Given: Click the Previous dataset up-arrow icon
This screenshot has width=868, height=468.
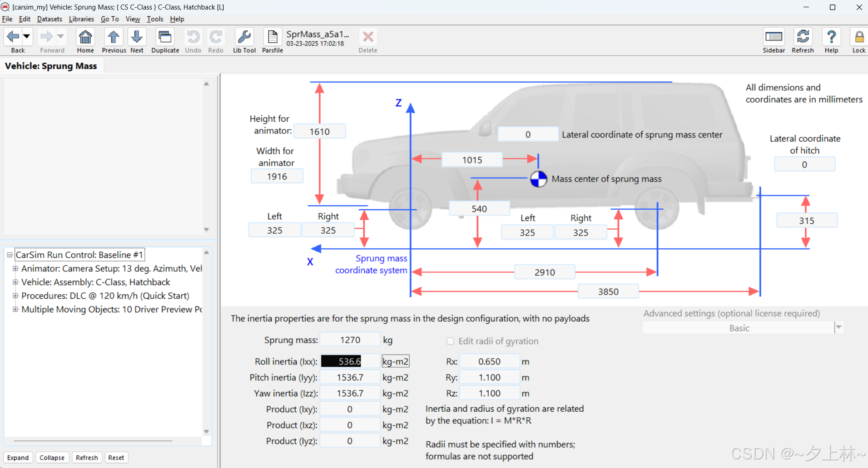Looking at the screenshot, I should (x=114, y=36).
